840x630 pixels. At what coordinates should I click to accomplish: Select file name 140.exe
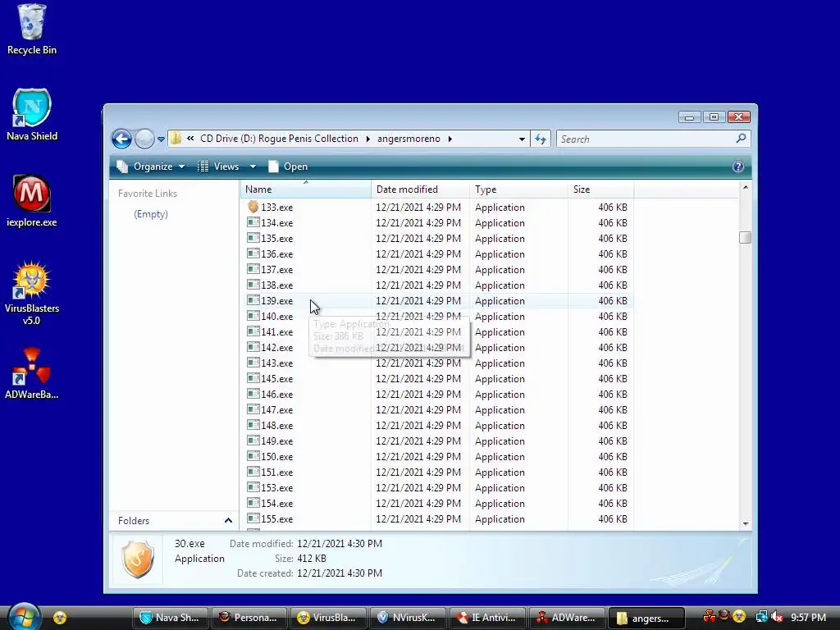coord(277,316)
